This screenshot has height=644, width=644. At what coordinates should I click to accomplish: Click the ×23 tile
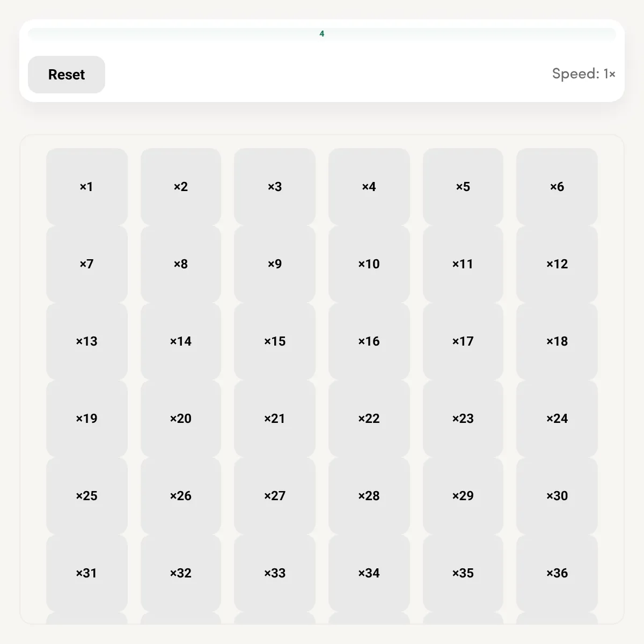click(x=463, y=419)
